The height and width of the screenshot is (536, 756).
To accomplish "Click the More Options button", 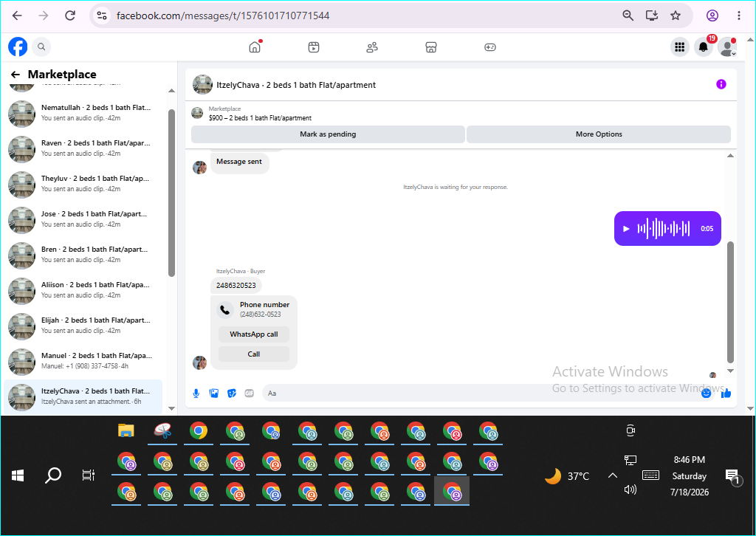I will click(599, 134).
